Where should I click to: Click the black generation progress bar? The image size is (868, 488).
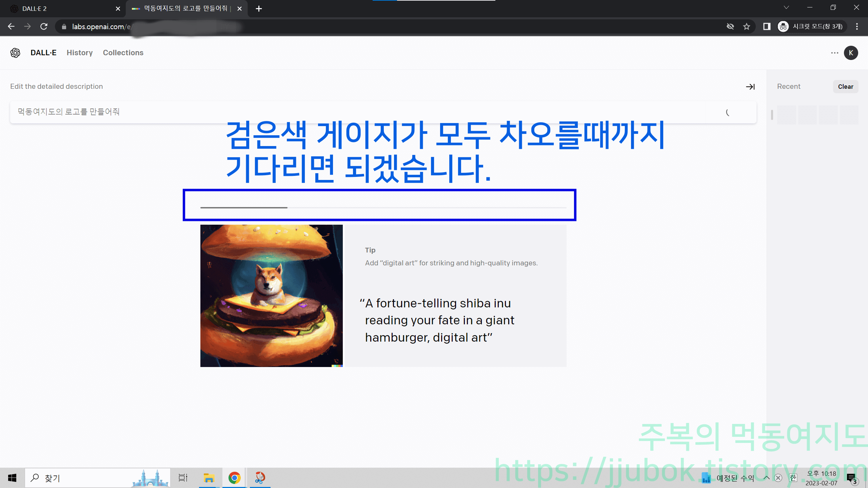243,207
